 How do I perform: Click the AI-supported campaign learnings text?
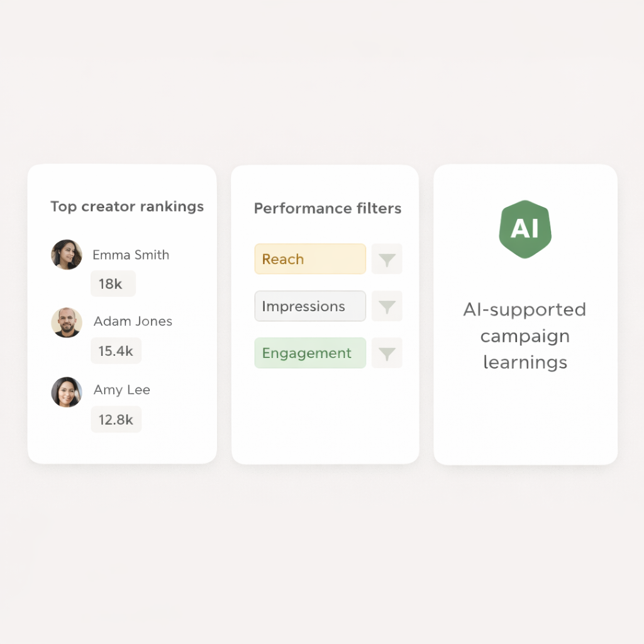[x=525, y=336]
